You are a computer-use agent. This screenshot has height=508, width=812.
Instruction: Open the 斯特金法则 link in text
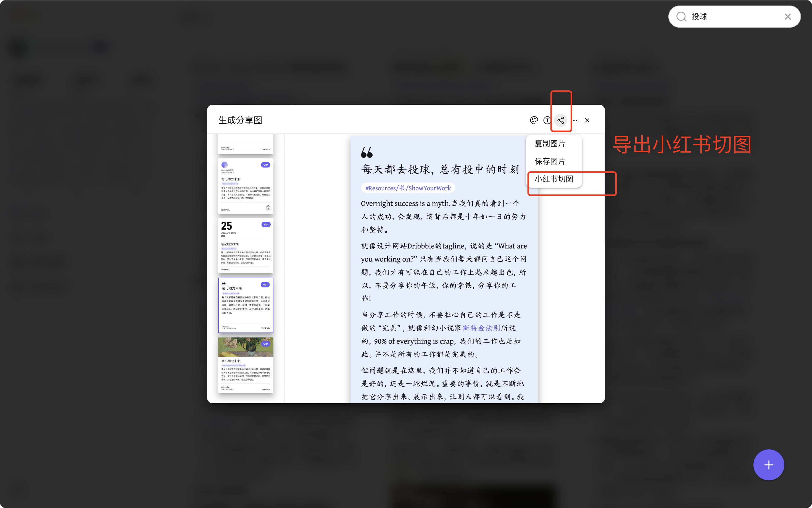click(481, 328)
